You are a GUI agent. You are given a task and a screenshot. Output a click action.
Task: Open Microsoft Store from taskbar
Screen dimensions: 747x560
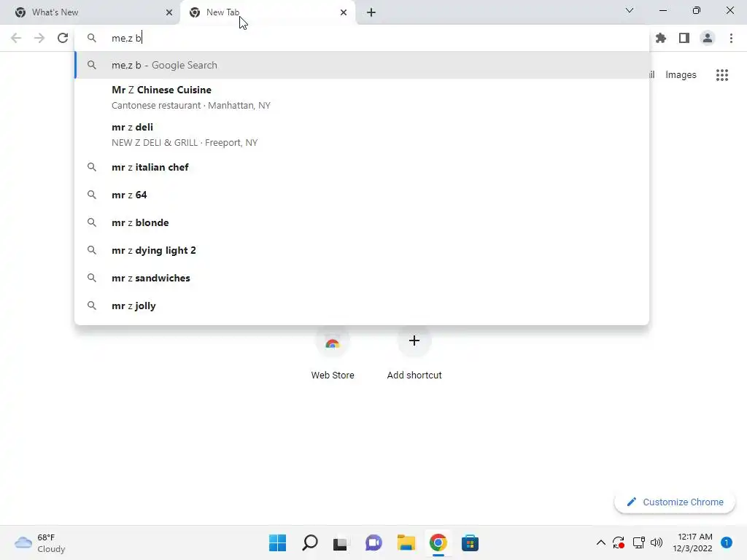pos(470,542)
